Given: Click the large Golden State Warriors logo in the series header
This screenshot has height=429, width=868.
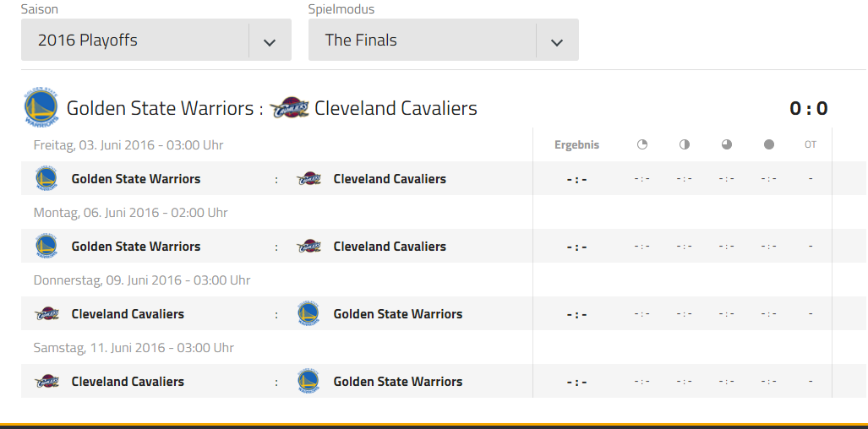Looking at the screenshot, I should 41,107.
